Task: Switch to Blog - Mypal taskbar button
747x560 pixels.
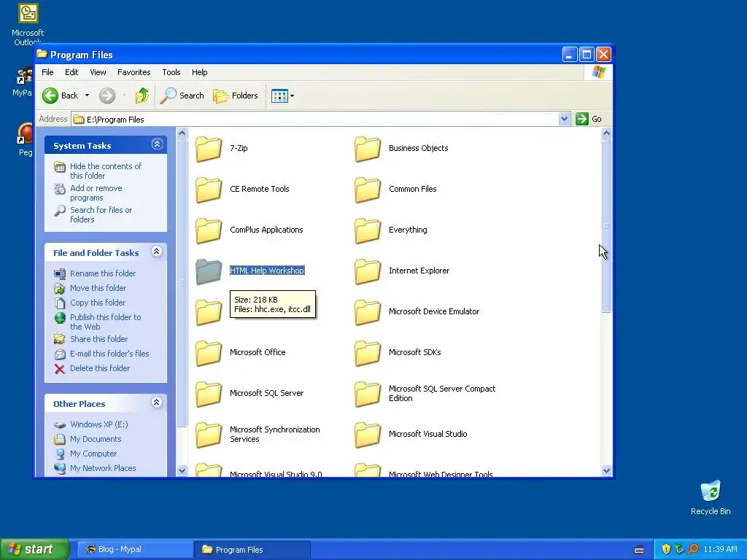Action: pyautogui.click(x=135, y=550)
